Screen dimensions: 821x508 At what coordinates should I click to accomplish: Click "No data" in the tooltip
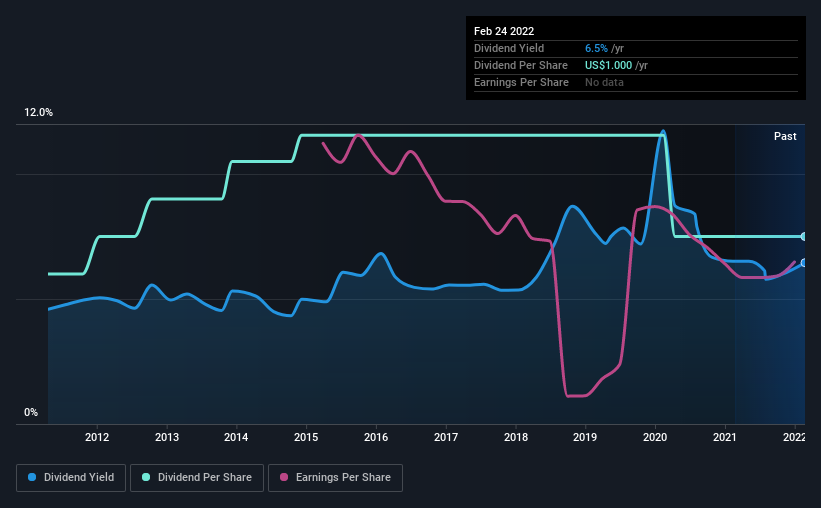click(x=604, y=82)
